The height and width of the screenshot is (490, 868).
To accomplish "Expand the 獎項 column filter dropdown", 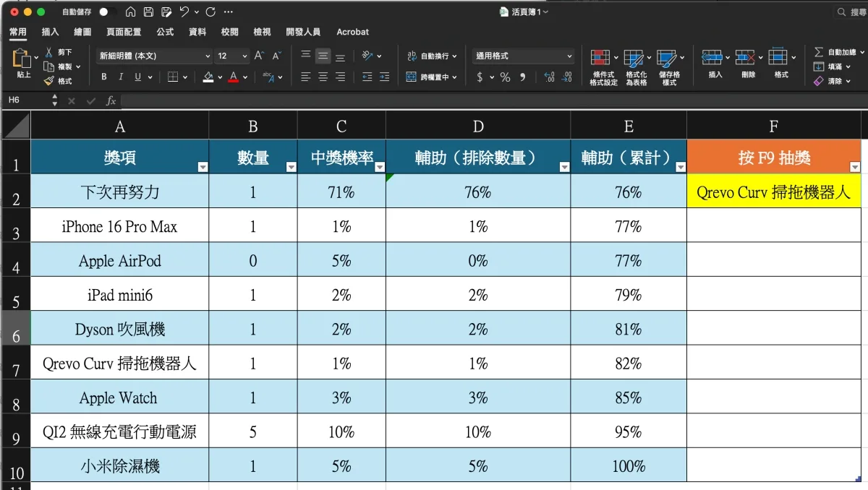I will [x=203, y=167].
